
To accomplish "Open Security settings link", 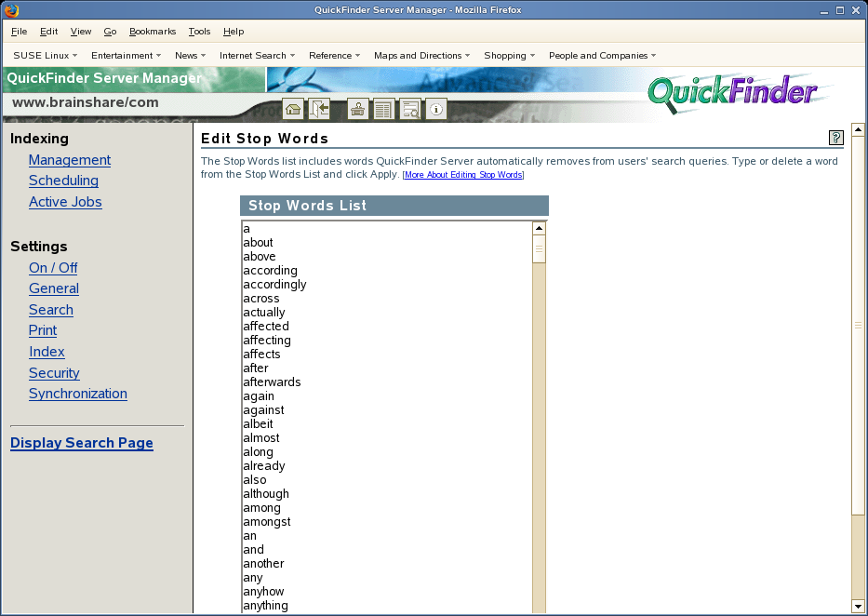I will click(54, 373).
